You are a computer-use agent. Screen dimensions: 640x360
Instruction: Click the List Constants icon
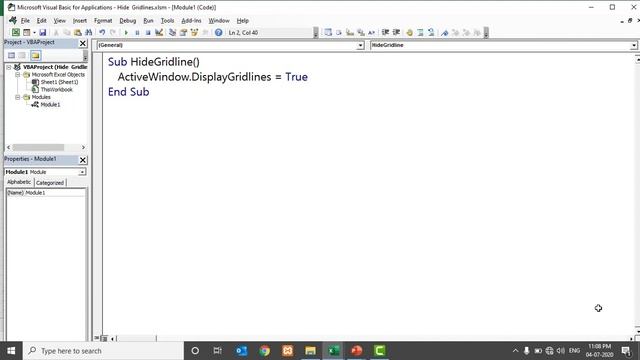[x=339, y=32]
